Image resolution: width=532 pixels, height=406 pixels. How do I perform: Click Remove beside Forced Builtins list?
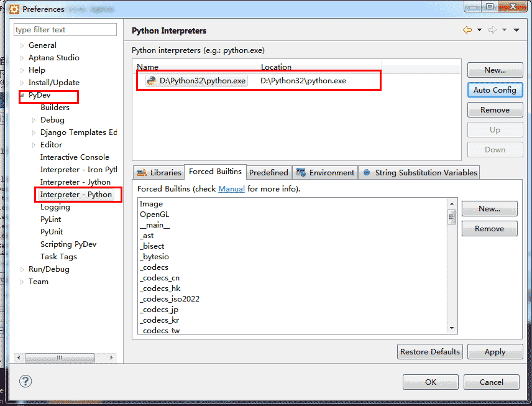489,229
